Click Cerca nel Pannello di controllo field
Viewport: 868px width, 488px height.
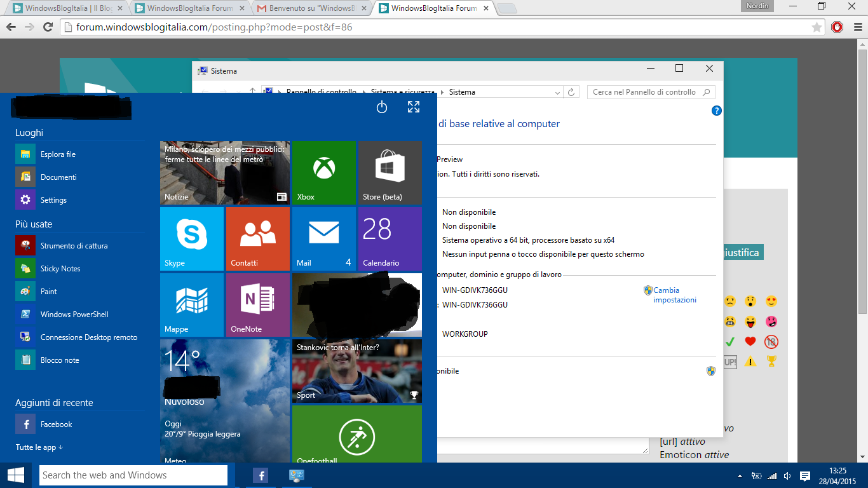tap(651, 92)
